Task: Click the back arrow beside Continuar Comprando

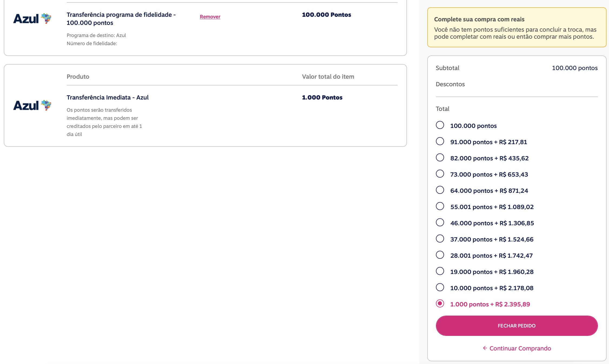Action: pos(485,348)
